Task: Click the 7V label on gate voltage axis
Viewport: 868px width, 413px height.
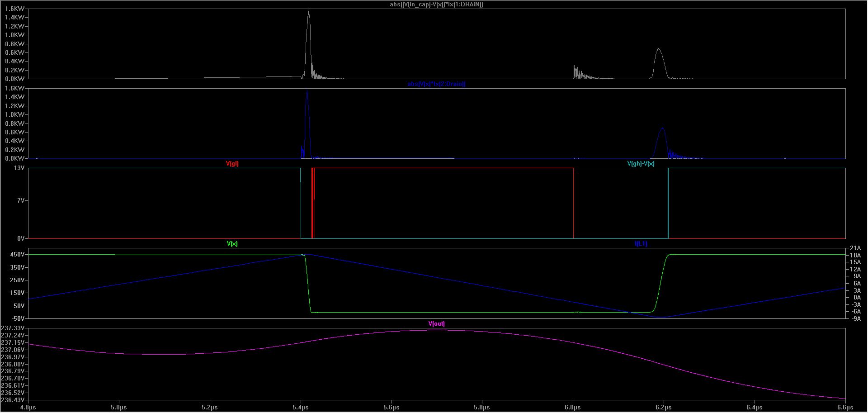Action: pyautogui.click(x=20, y=200)
